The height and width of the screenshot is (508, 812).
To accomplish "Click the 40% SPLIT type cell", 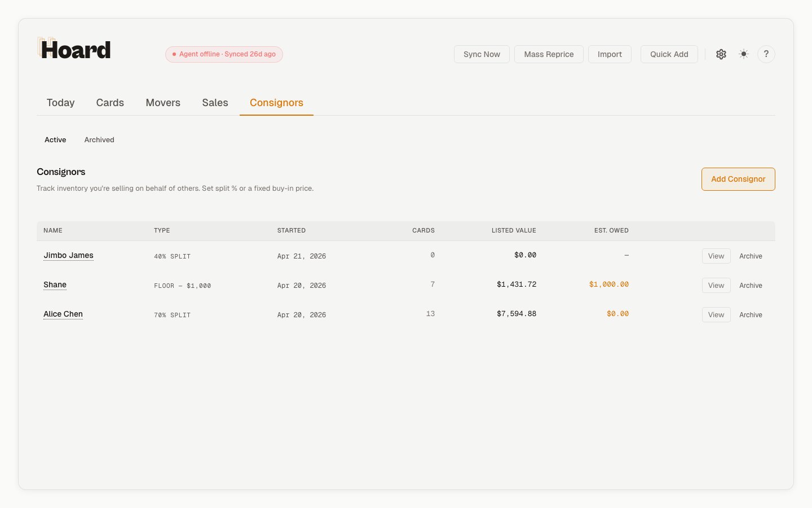I will (x=172, y=256).
